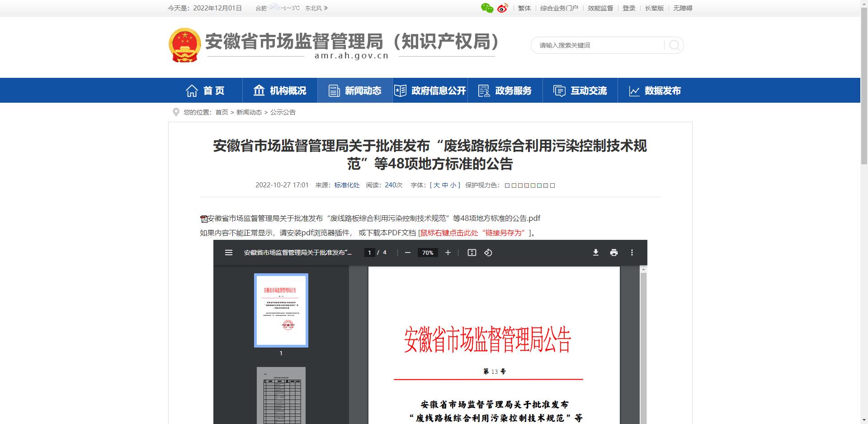The width and height of the screenshot is (868, 424).
Task: Rotate the PDF page with the rotate icon
Action: [488, 252]
